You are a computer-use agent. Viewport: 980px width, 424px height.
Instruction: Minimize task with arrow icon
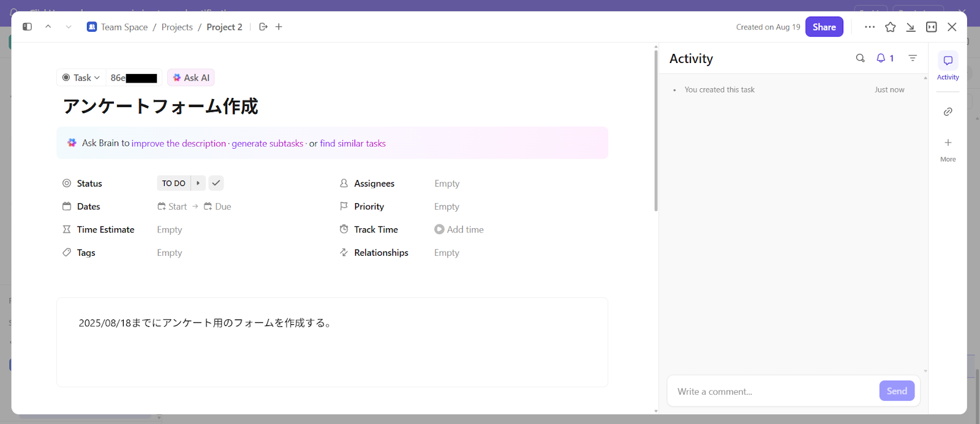(911, 27)
